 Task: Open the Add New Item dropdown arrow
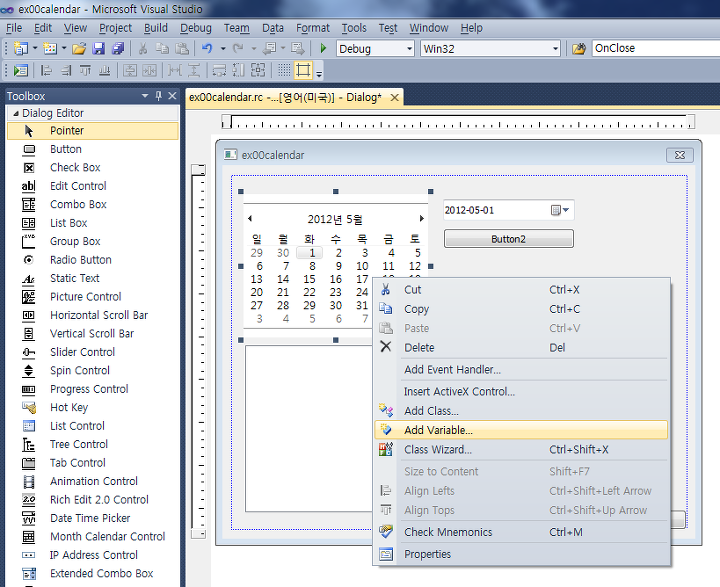(64, 48)
